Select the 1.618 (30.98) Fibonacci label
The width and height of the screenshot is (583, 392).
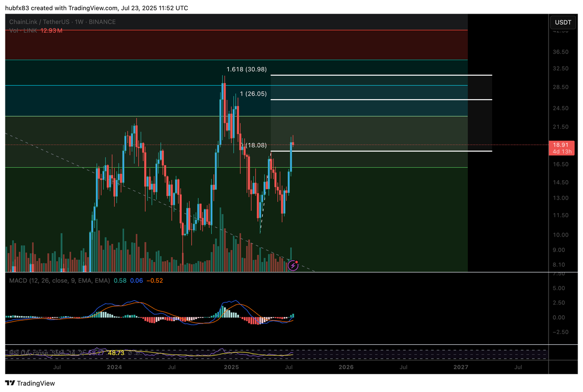[x=247, y=70]
